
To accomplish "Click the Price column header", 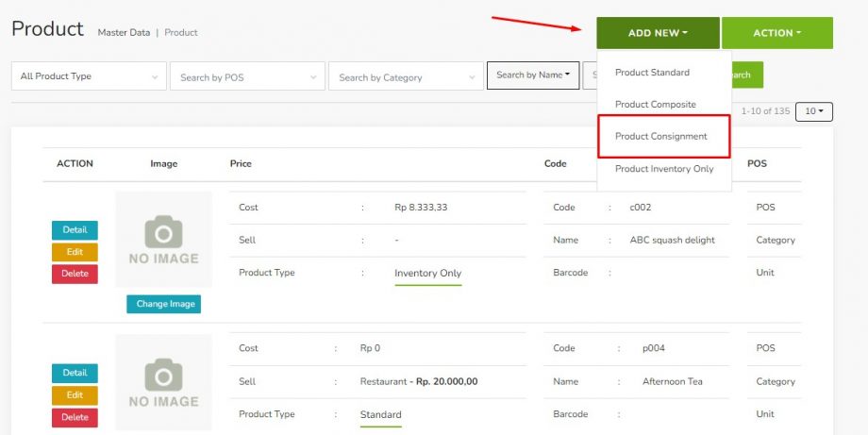I will [x=241, y=164].
